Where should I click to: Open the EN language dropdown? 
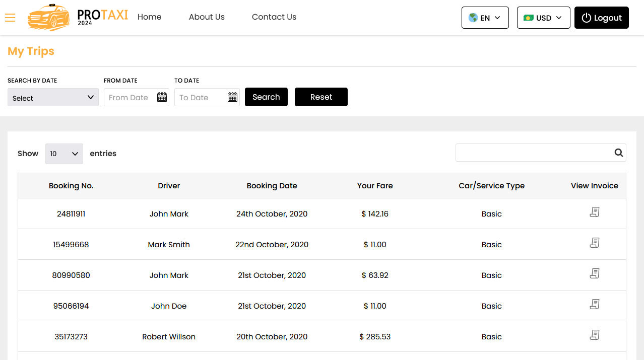coord(485,18)
